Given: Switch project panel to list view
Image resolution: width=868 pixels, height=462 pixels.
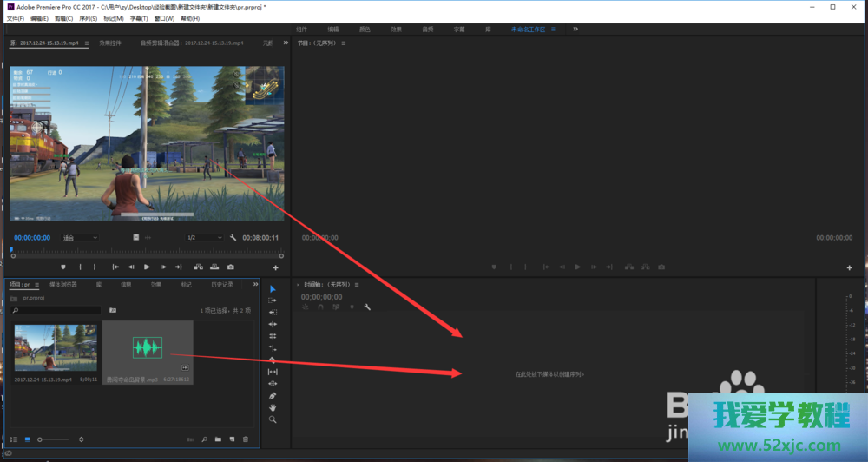Looking at the screenshot, I should [x=13, y=440].
